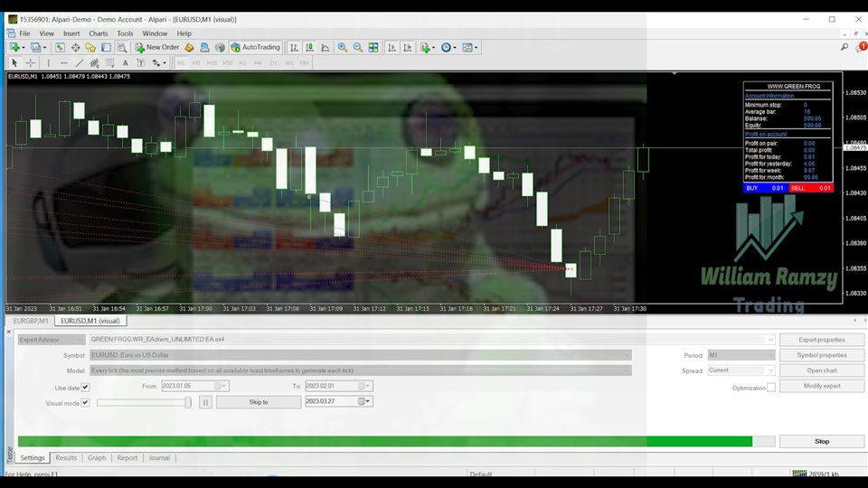Toggle the Data Window crosshair icon
The image size is (868, 488).
coord(75,48)
